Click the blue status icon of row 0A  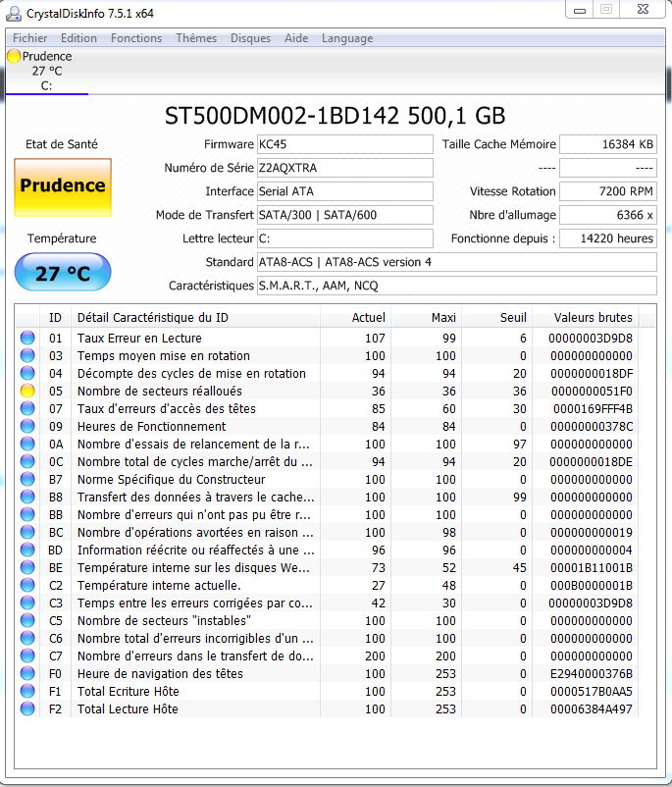coord(27,444)
